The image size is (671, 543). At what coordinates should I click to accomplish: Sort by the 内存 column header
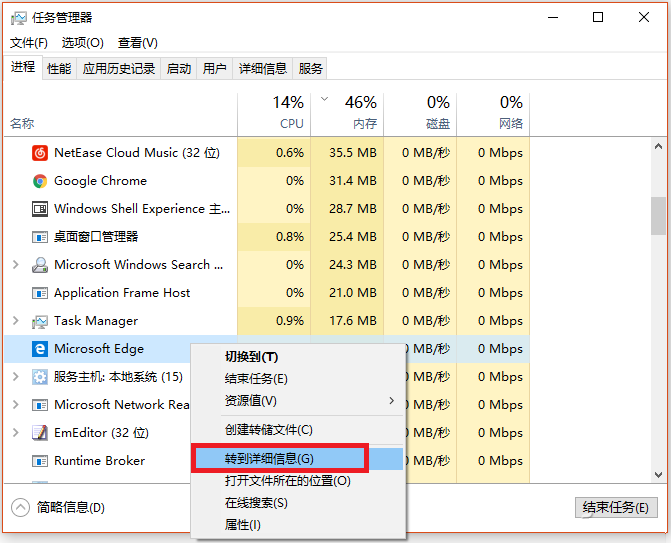[347, 114]
